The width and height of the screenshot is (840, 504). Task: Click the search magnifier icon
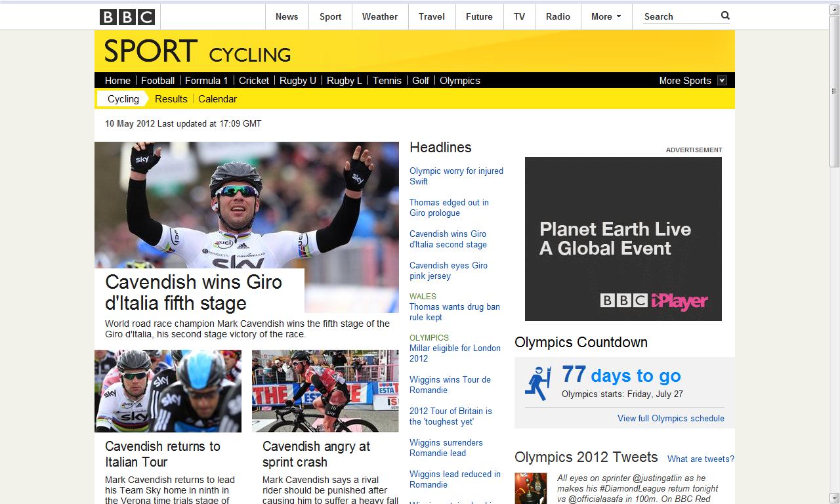pyautogui.click(x=725, y=16)
